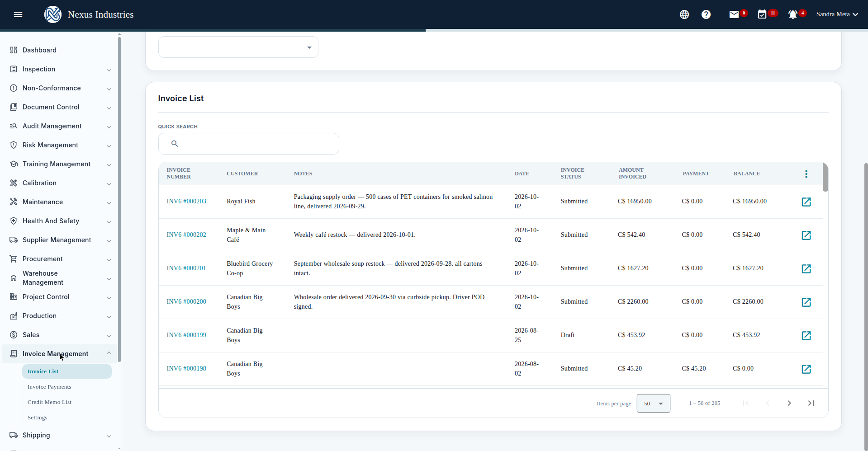
Task: Click the Customer column header
Action: [x=242, y=174]
